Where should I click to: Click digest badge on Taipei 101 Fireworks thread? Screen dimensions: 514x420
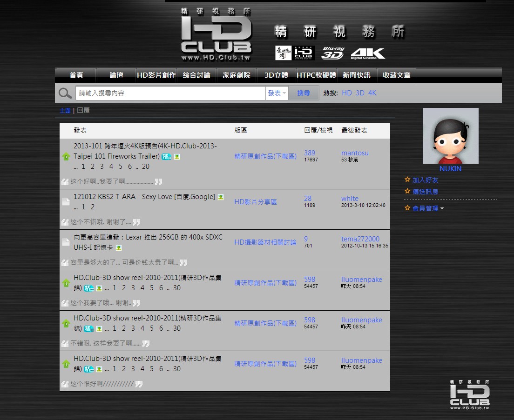point(167,156)
